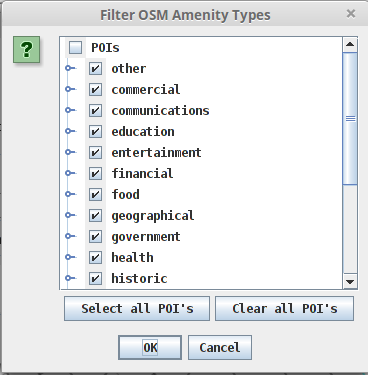The height and width of the screenshot is (375, 368).
Task: Click the scrollbar up arrow
Action: click(350, 45)
